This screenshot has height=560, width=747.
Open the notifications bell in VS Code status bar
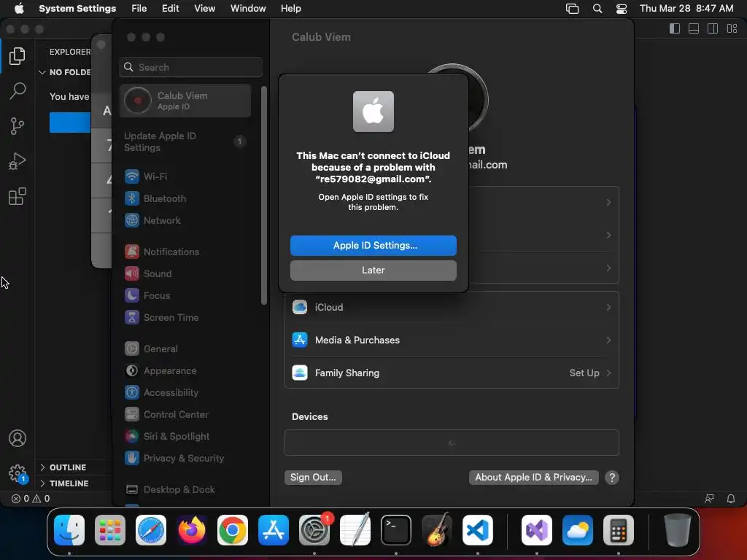tap(730, 499)
